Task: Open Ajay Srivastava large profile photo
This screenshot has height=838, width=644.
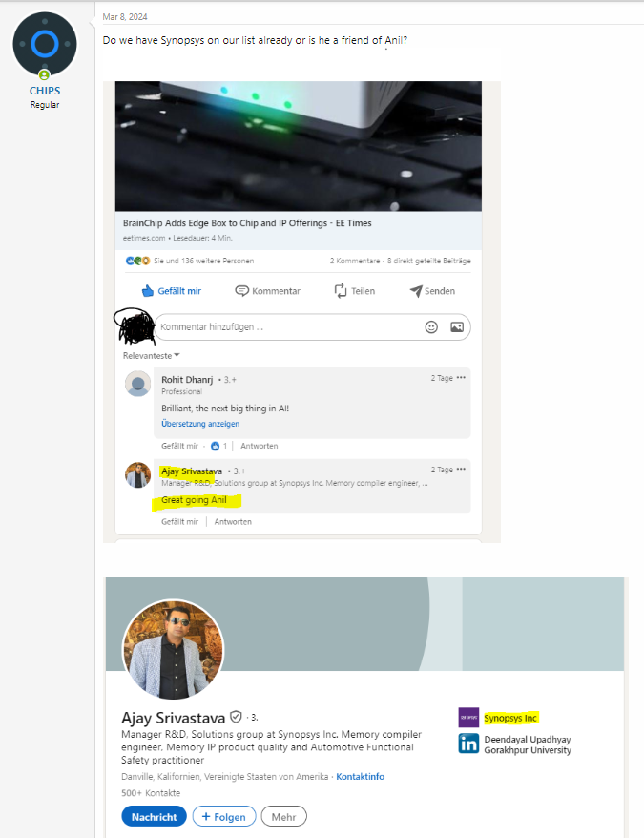Action: [173, 649]
